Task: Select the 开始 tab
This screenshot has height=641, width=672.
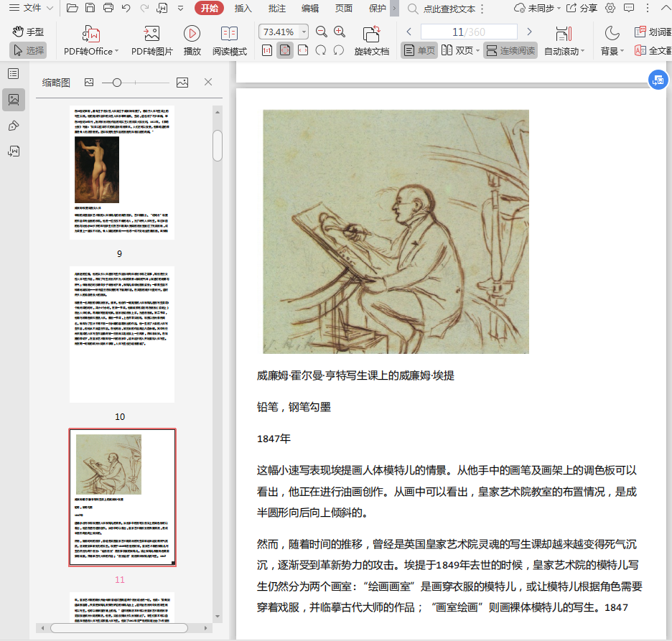Action: point(209,8)
